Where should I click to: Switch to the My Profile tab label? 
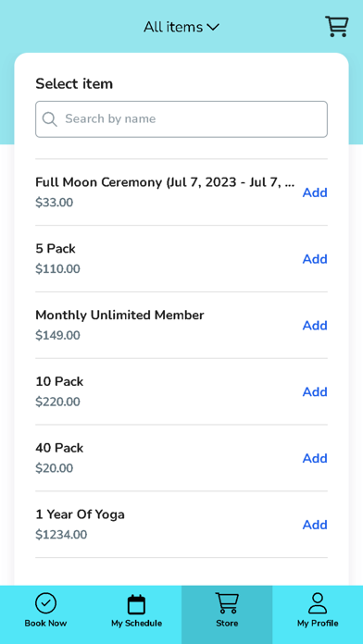(318, 623)
